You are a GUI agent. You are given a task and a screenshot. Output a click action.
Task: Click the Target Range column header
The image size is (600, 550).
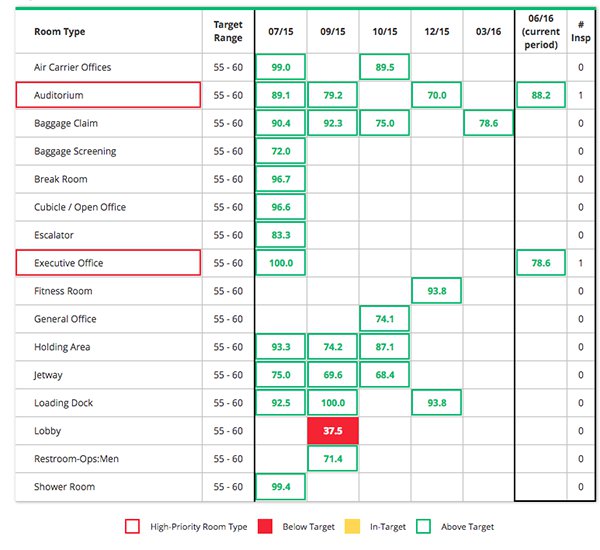pos(228,31)
